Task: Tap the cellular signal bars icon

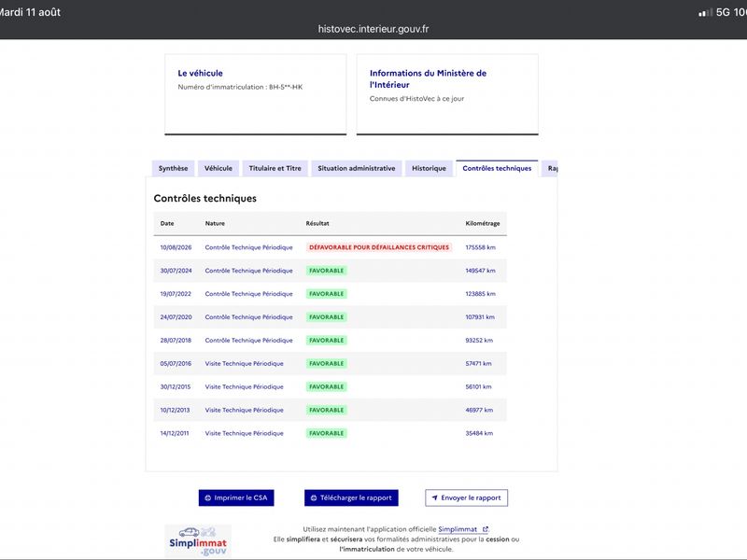Action: [705, 12]
